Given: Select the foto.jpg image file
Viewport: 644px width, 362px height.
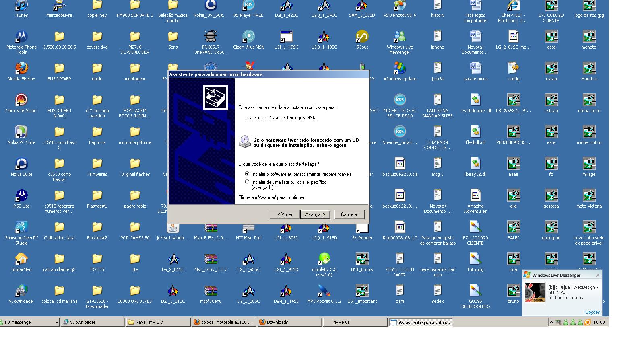Looking at the screenshot, I should point(475,259).
